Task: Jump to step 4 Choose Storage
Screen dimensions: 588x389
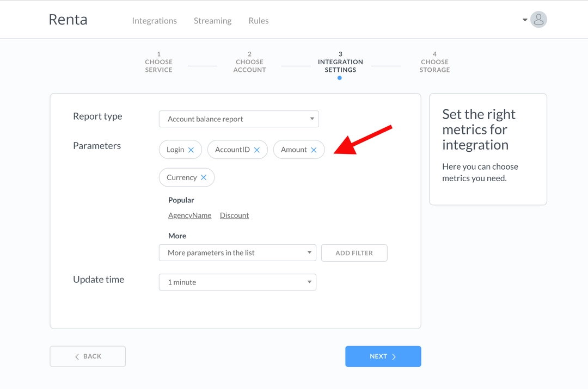Action: coord(434,62)
